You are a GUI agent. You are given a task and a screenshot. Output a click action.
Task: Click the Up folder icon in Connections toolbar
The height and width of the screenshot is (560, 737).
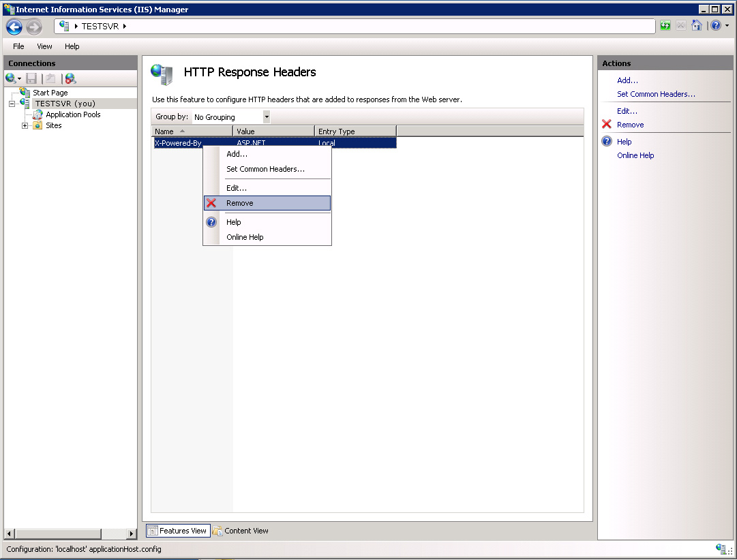click(x=50, y=78)
